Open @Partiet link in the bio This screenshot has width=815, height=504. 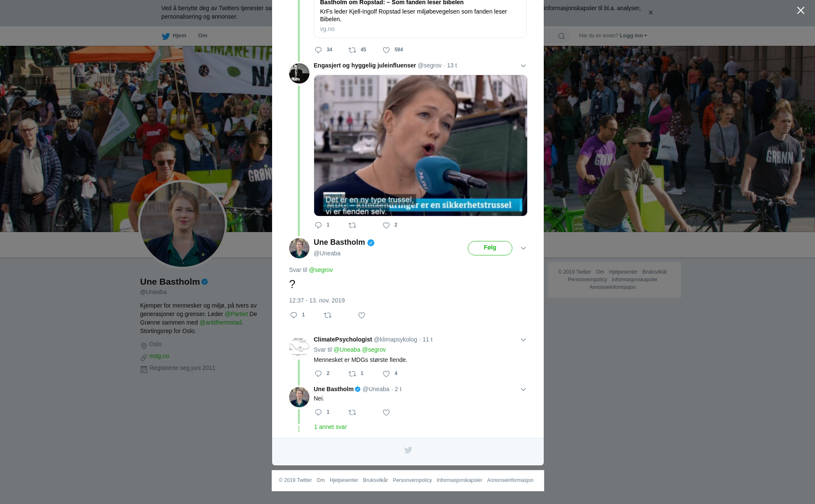coord(236,314)
